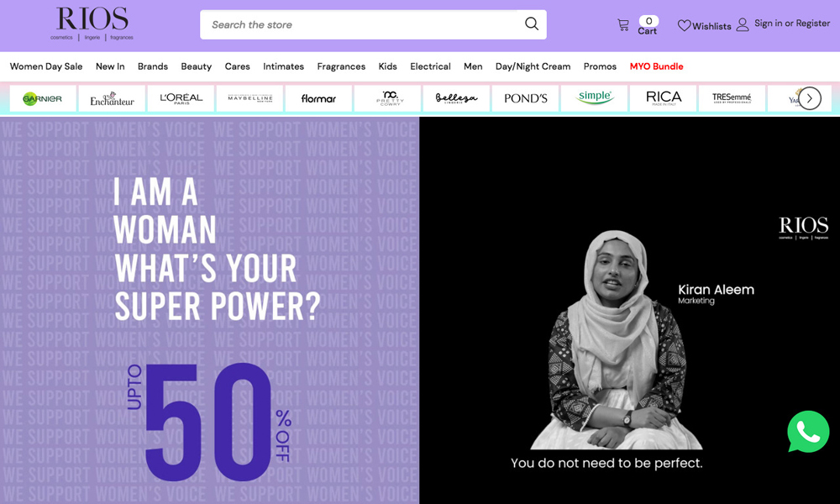Expand the Beauty category menu
Image resolution: width=840 pixels, height=504 pixels.
pyautogui.click(x=197, y=66)
